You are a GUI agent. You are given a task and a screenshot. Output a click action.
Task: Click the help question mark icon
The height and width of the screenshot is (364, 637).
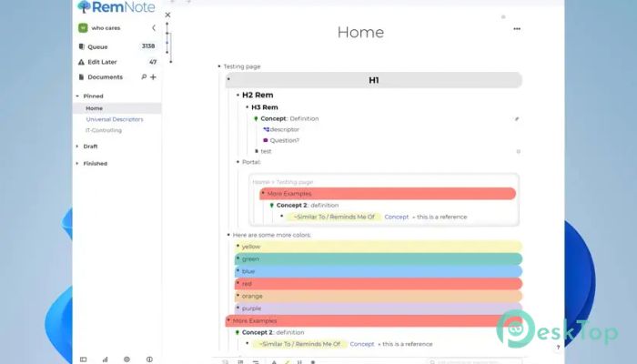[558, 347]
